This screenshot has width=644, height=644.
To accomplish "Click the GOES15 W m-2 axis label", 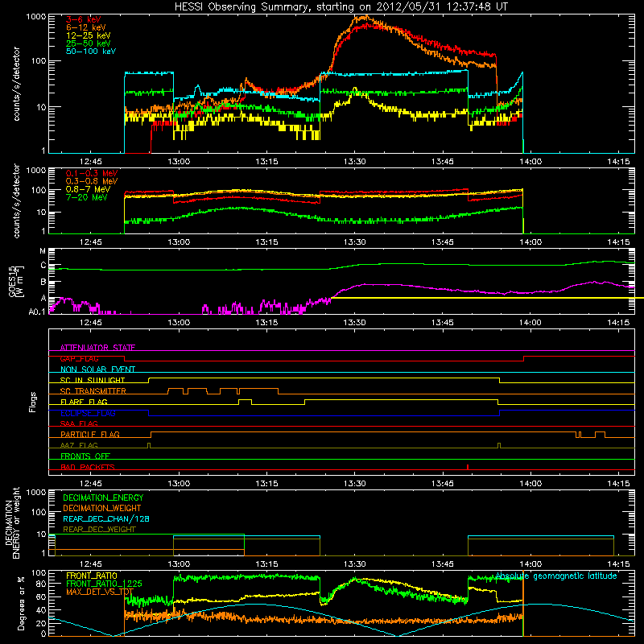I will (x=16, y=281).
